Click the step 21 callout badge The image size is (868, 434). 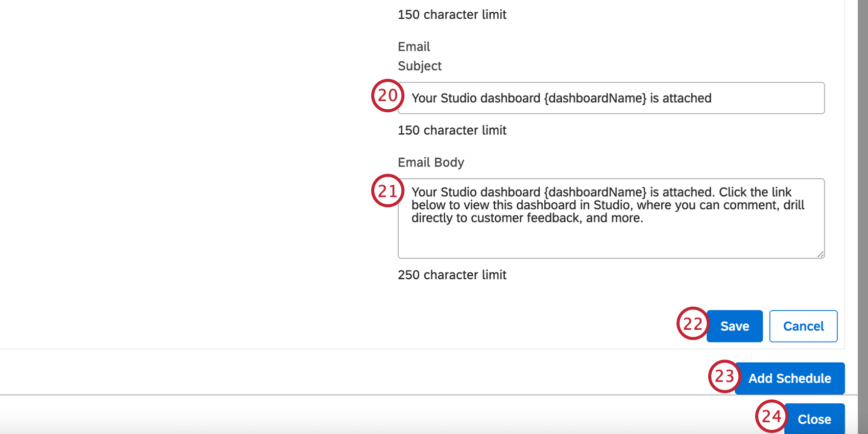click(388, 191)
